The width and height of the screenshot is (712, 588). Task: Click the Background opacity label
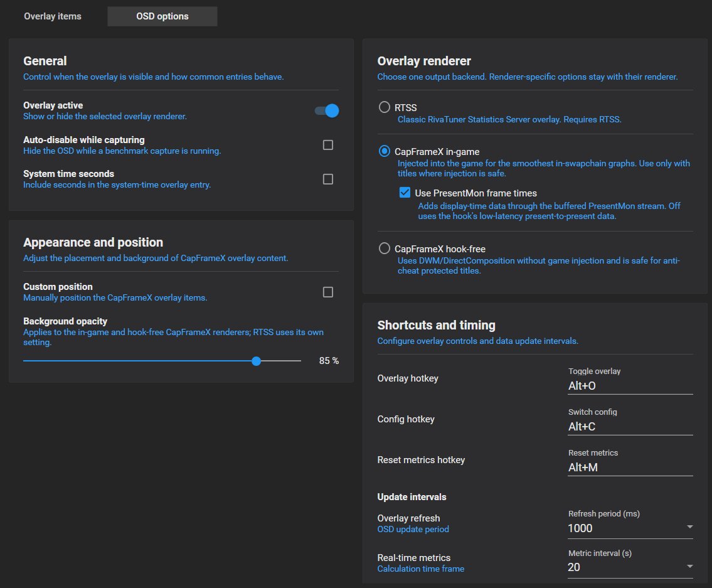click(x=65, y=321)
